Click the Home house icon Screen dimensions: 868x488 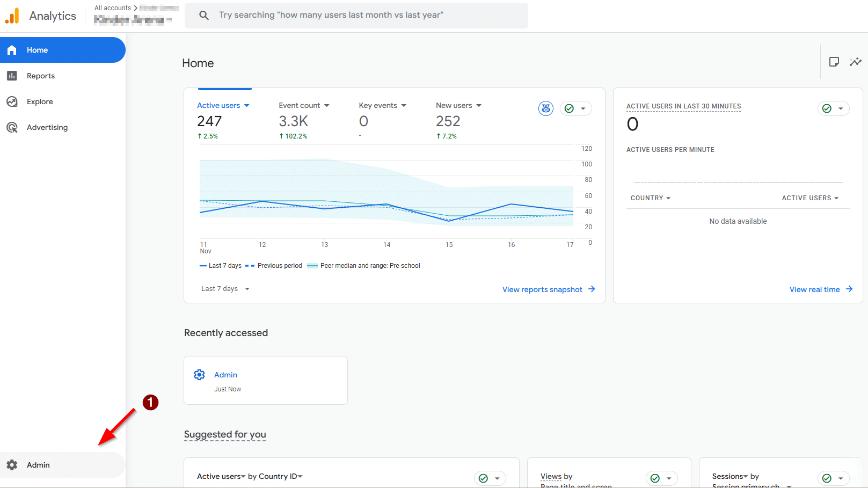click(12, 50)
